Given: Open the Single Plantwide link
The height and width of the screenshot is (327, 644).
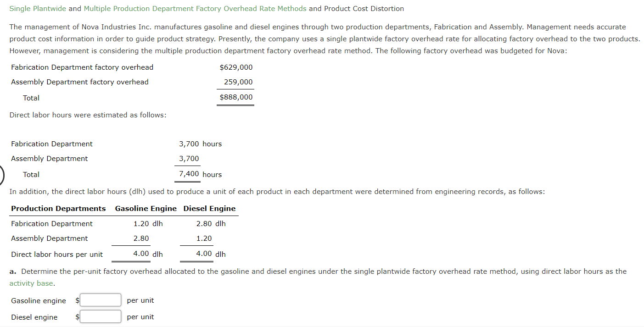Looking at the screenshot, I should coord(38,9).
